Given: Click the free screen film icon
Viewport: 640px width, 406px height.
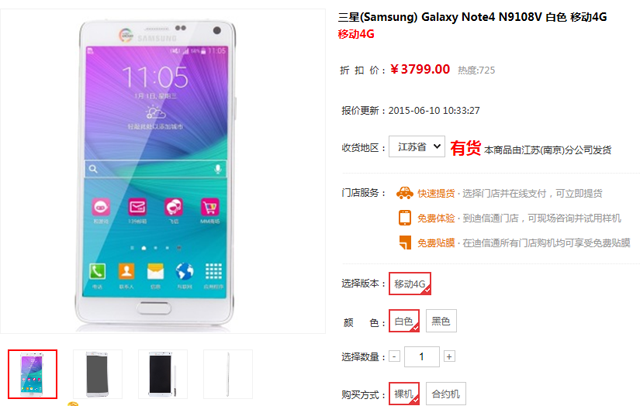Looking at the screenshot, I should coord(405,242).
